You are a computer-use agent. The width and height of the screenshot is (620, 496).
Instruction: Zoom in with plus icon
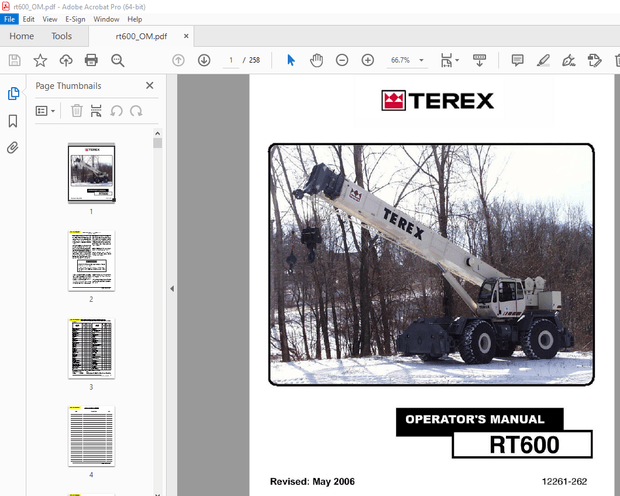[368, 60]
